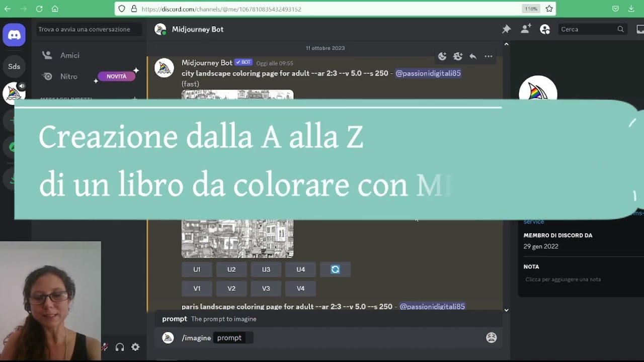Reload the page in browser
This screenshot has width=644, height=362.
point(39,9)
